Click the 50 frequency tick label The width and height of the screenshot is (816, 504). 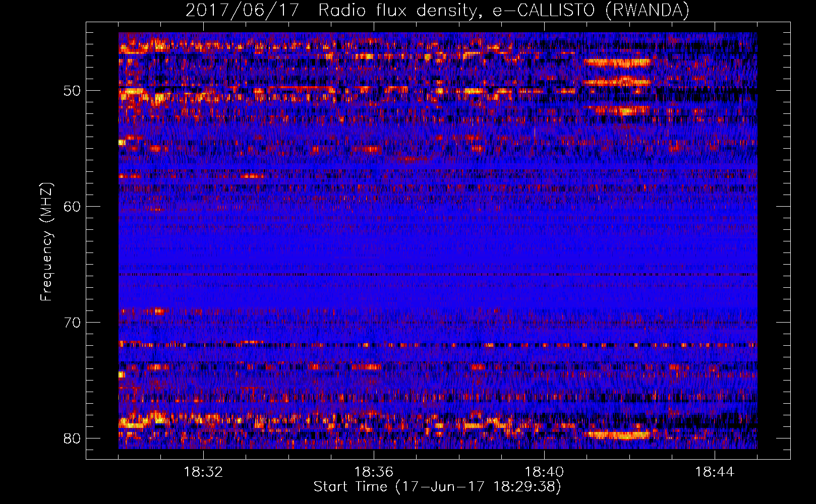tap(72, 91)
